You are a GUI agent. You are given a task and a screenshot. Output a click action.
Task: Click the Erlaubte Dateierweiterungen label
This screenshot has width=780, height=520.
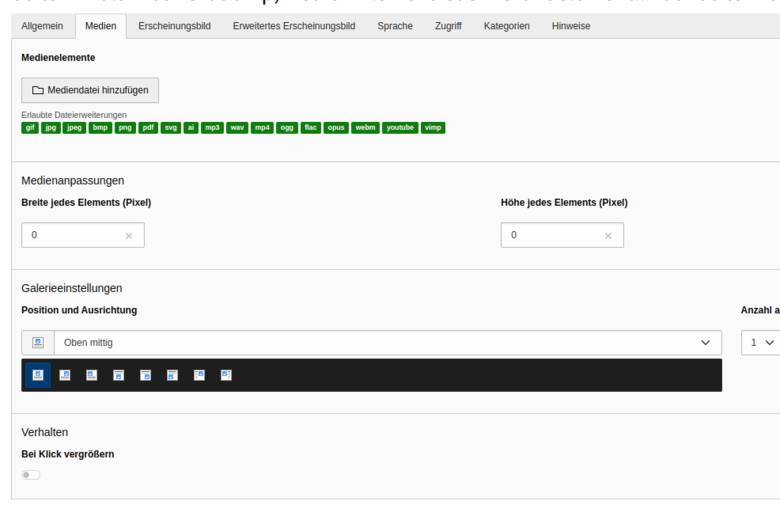click(74, 115)
